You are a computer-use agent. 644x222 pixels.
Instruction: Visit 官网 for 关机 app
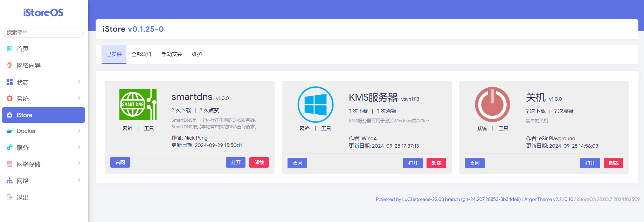[x=475, y=163]
